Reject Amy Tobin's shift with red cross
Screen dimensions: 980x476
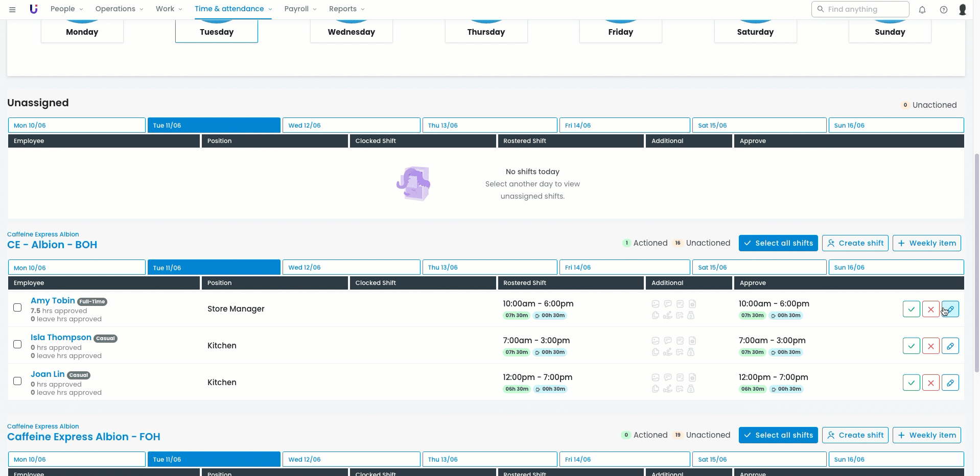pos(930,309)
